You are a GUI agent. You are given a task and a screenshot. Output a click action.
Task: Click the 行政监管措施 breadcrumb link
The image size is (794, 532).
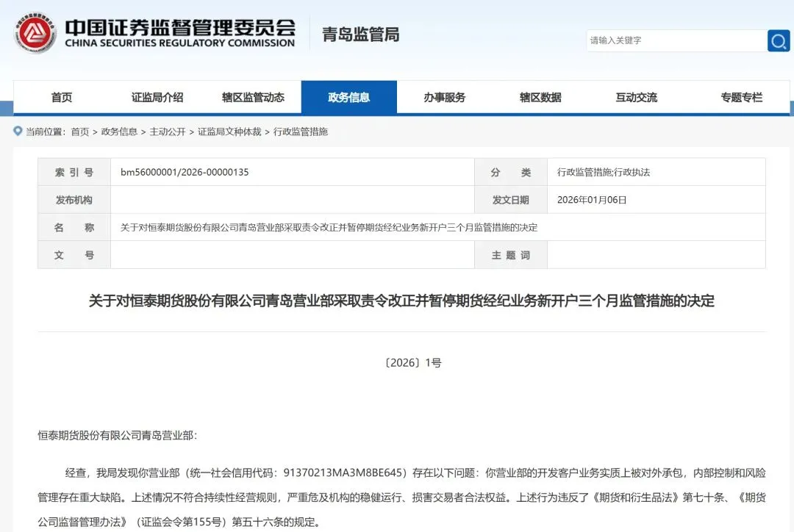[x=301, y=132]
